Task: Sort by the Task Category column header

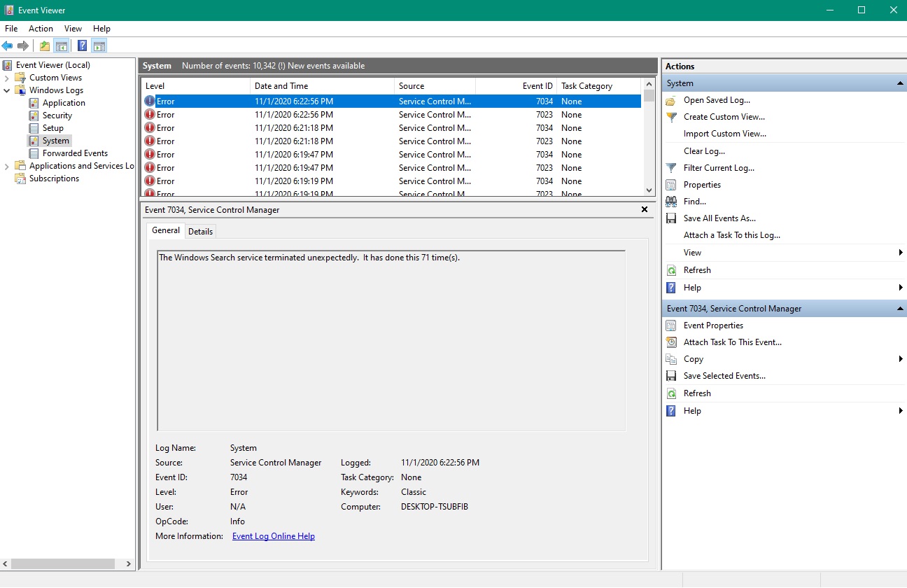Action: click(599, 86)
